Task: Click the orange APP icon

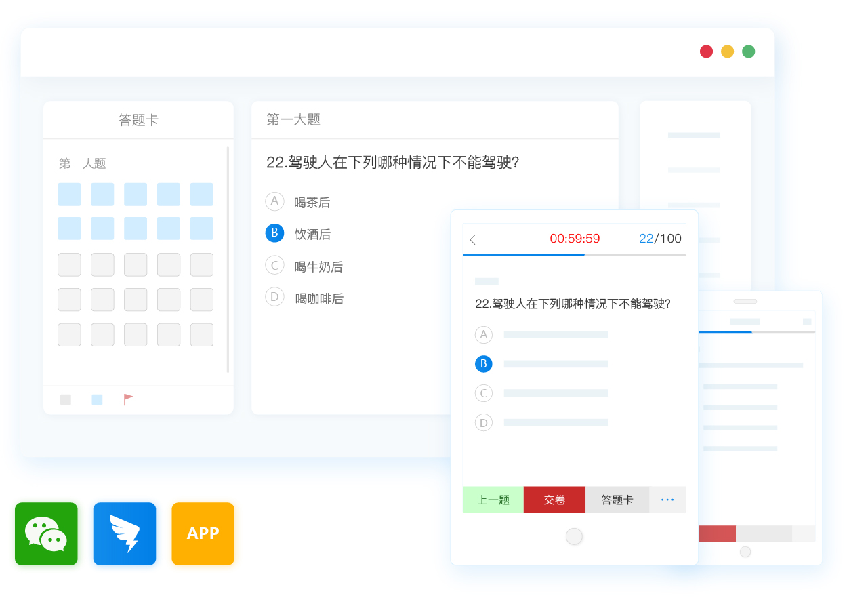Action: pyautogui.click(x=203, y=533)
